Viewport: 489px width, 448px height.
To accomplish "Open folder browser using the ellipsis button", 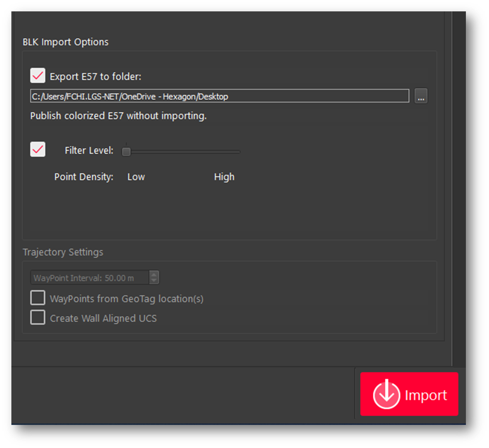I will pos(421,96).
